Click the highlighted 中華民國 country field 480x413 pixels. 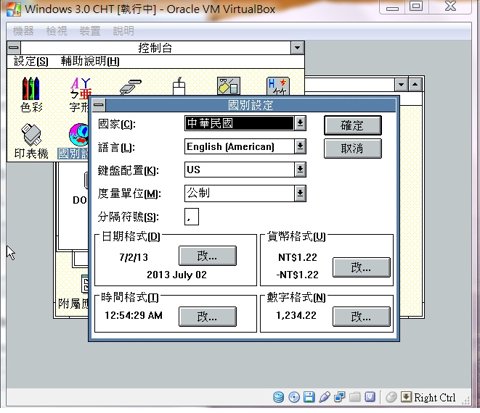[239, 123]
